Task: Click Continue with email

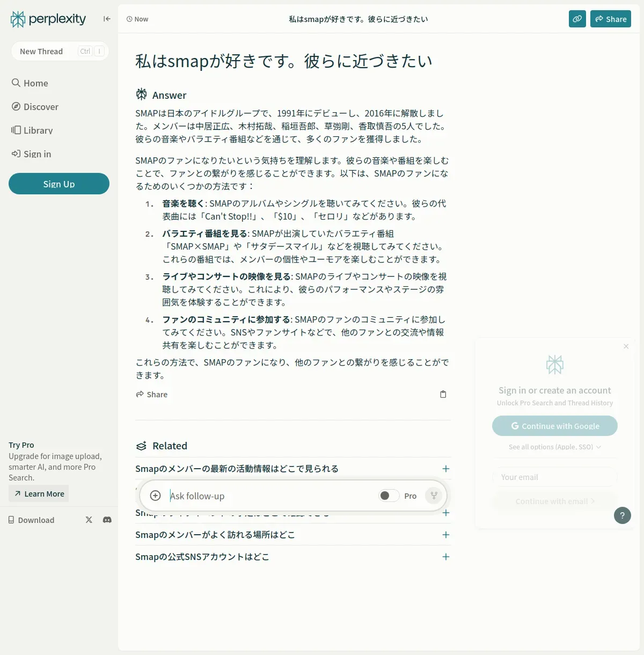Action: click(x=555, y=501)
